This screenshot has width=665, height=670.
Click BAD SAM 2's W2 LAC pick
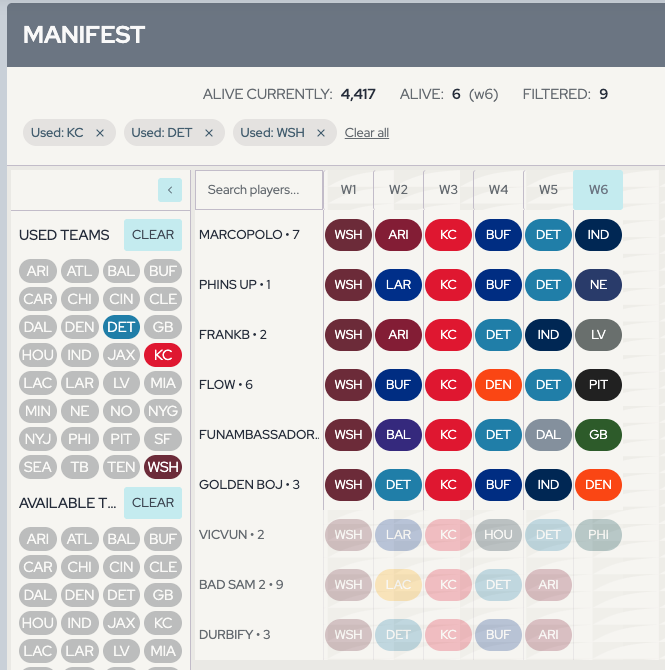[x=398, y=585]
